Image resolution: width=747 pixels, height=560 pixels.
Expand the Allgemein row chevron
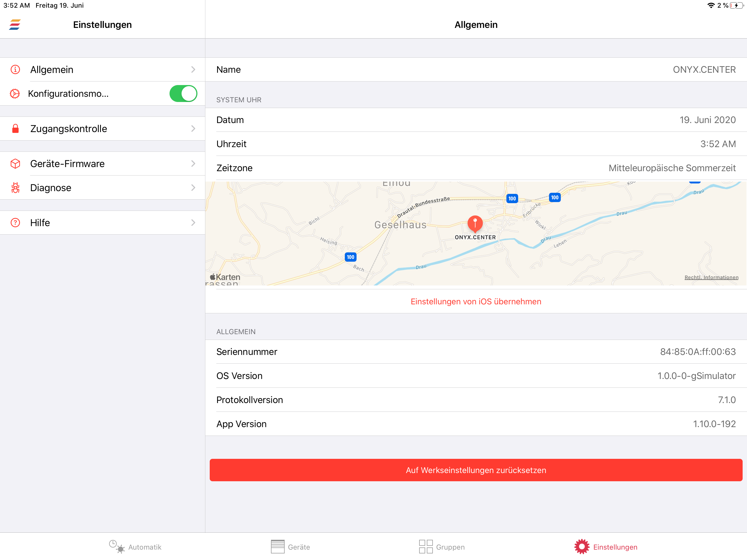(193, 69)
